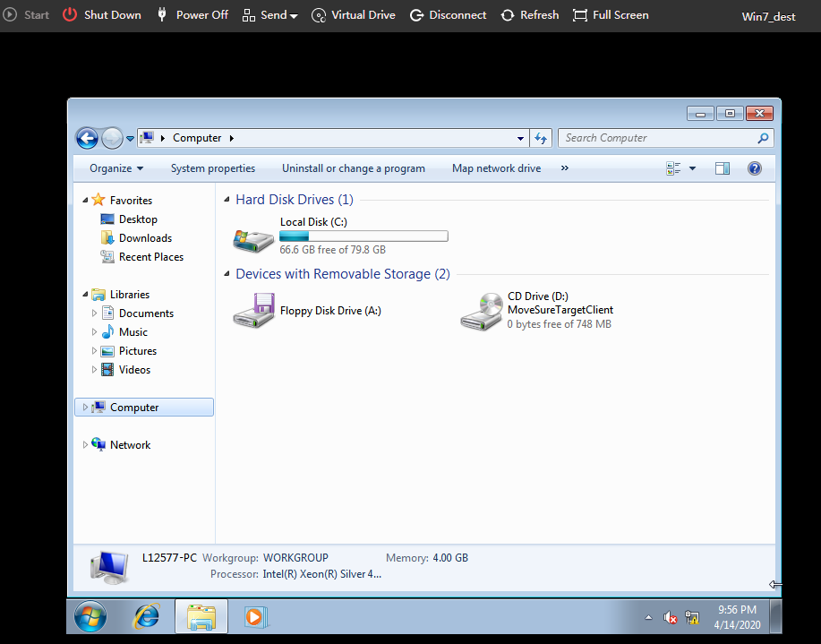The image size is (821, 644).
Task: Select Map network drive command
Action: coord(496,168)
